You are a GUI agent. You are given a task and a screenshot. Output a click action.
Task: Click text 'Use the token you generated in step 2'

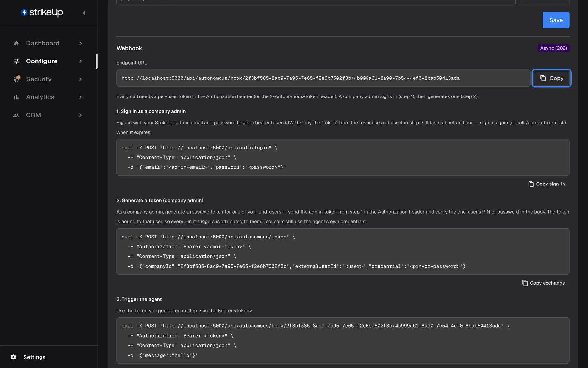(x=159, y=311)
